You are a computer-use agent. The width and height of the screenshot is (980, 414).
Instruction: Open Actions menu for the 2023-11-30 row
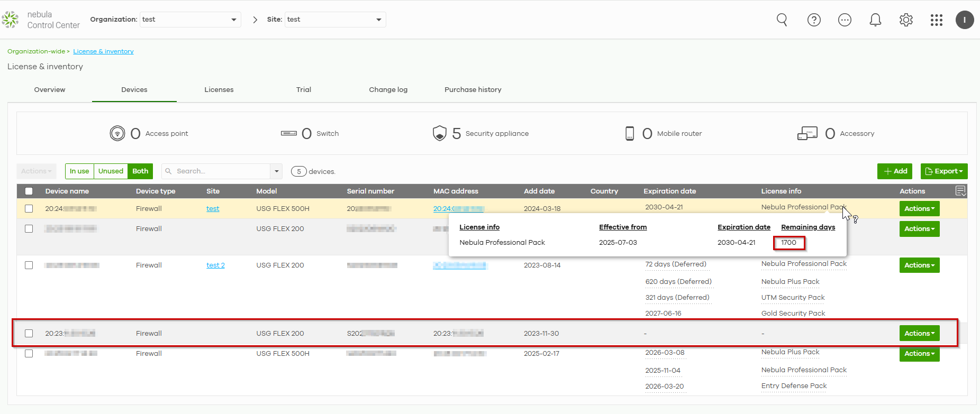919,334
